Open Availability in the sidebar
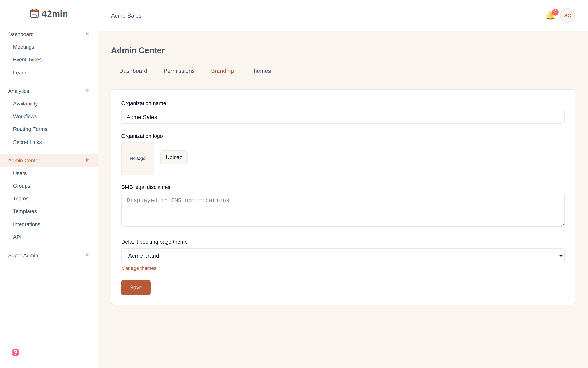This screenshot has height=368, width=588. [25, 104]
